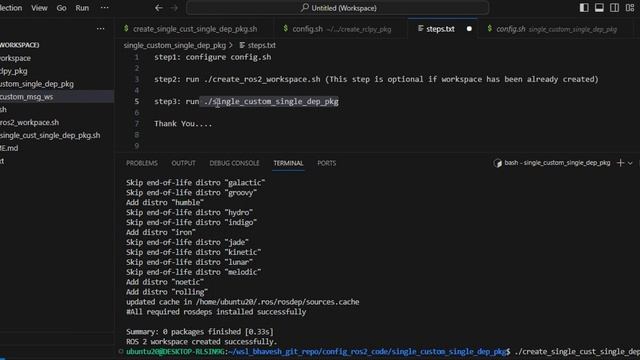The width and height of the screenshot is (640, 360).
Task: Click the terminal prompt command text
Action: (x=577, y=352)
